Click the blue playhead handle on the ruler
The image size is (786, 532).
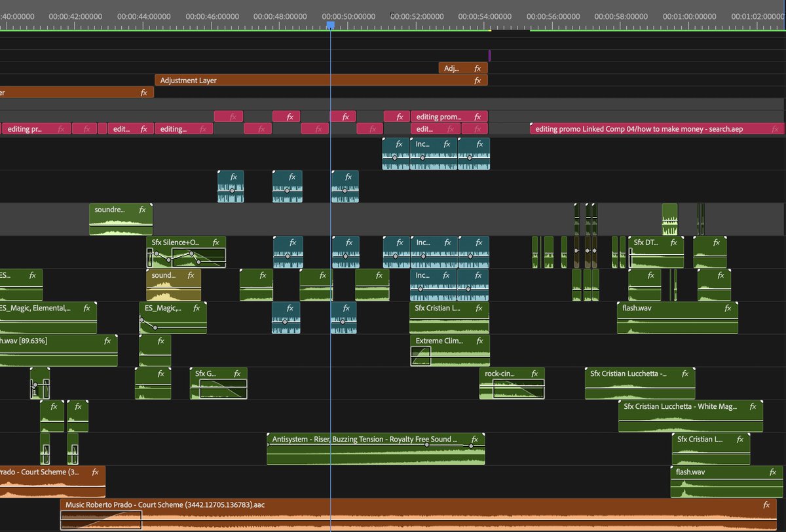point(331,25)
